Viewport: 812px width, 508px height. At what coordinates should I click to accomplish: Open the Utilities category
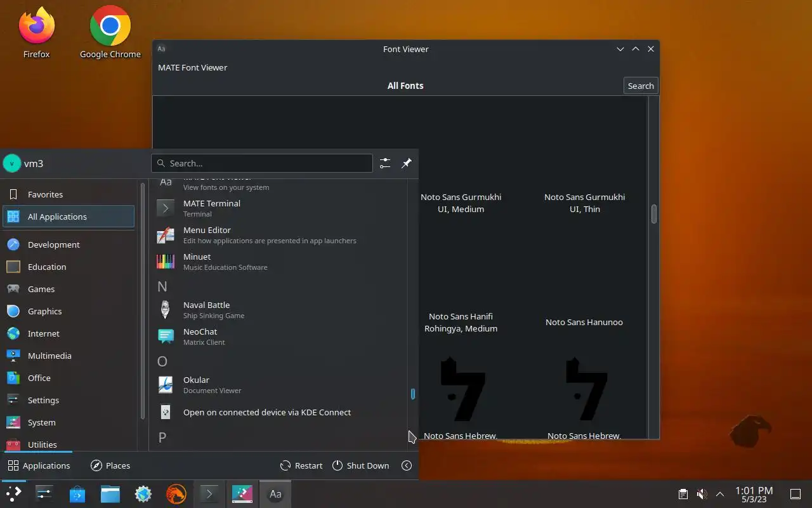[69, 444]
